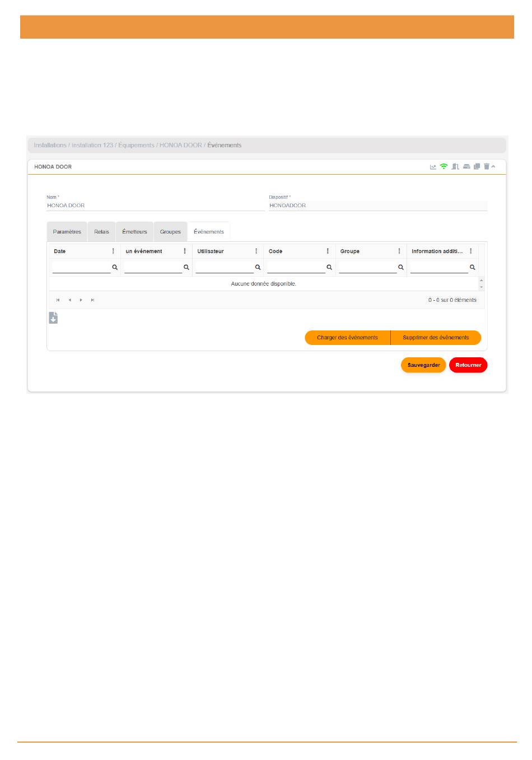Viewport: 532px width, 760px height.
Task: Open Information additionnelle column options menu
Action: [x=471, y=251]
